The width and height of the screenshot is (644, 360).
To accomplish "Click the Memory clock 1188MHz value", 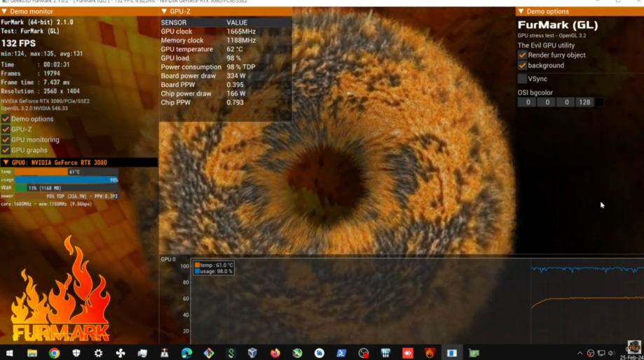I will (x=241, y=40).
